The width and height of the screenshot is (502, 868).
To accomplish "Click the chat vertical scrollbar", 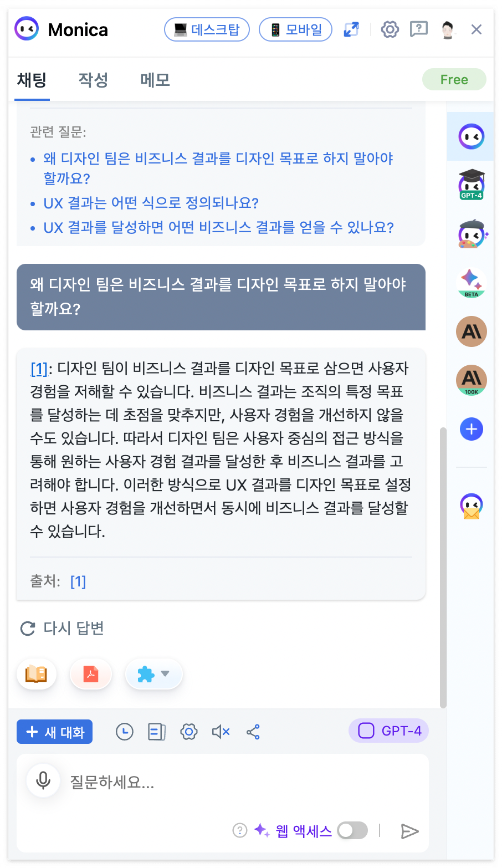I will coord(443,568).
